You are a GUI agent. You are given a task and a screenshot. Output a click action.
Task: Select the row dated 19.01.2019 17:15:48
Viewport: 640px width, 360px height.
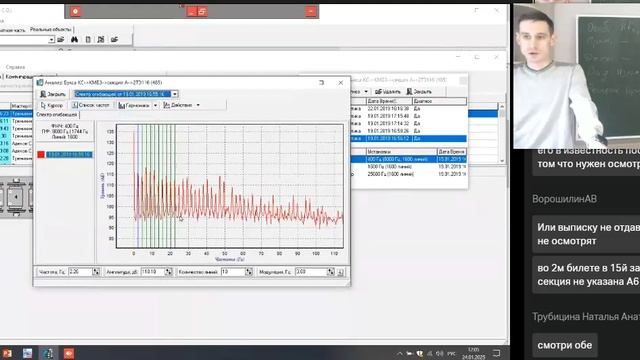click(408, 116)
